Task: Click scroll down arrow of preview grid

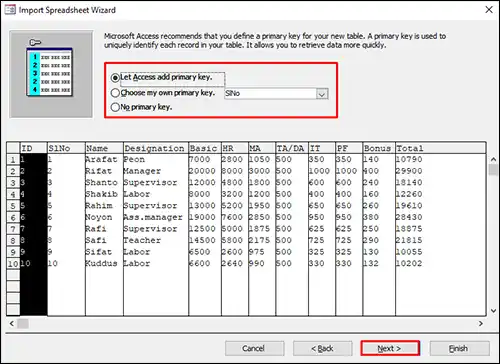Action: (x=493, y=311)
